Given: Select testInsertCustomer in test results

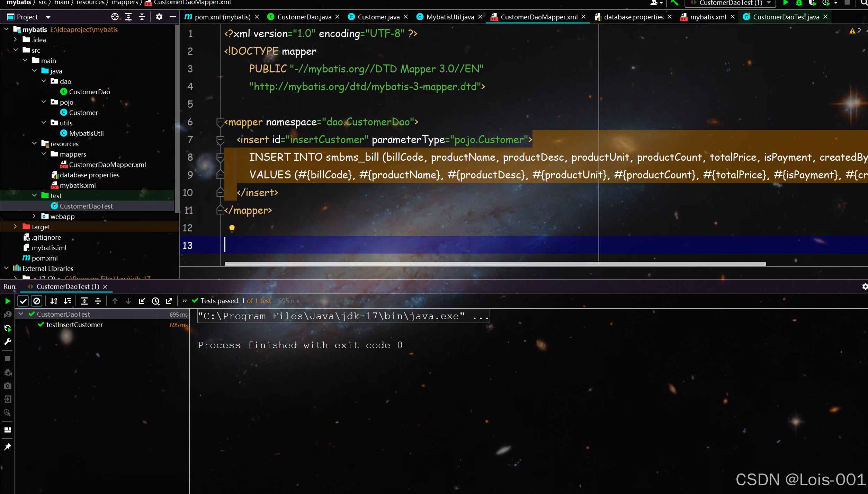Looking at the screenshot, I should click(x=74, y=325).
